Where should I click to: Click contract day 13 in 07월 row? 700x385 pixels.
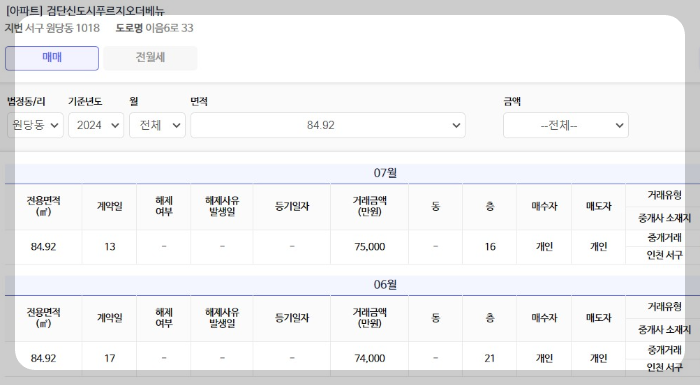coord(110,247)
